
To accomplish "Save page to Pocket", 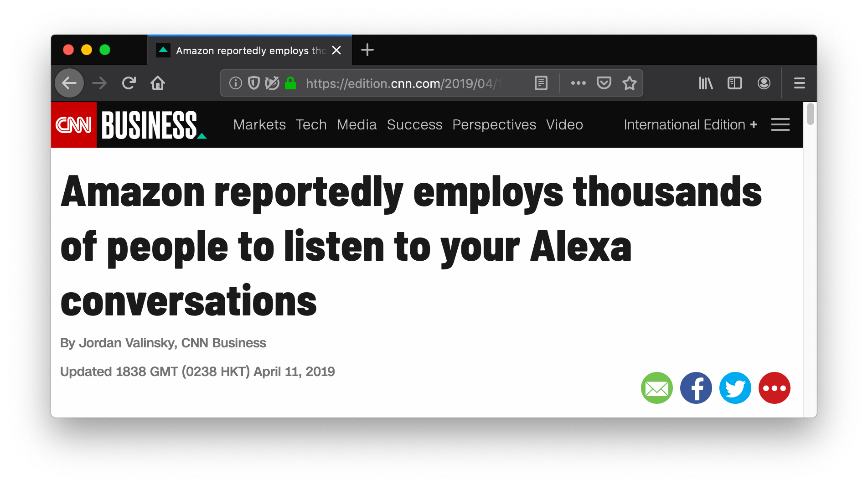I will pos(604,83).
